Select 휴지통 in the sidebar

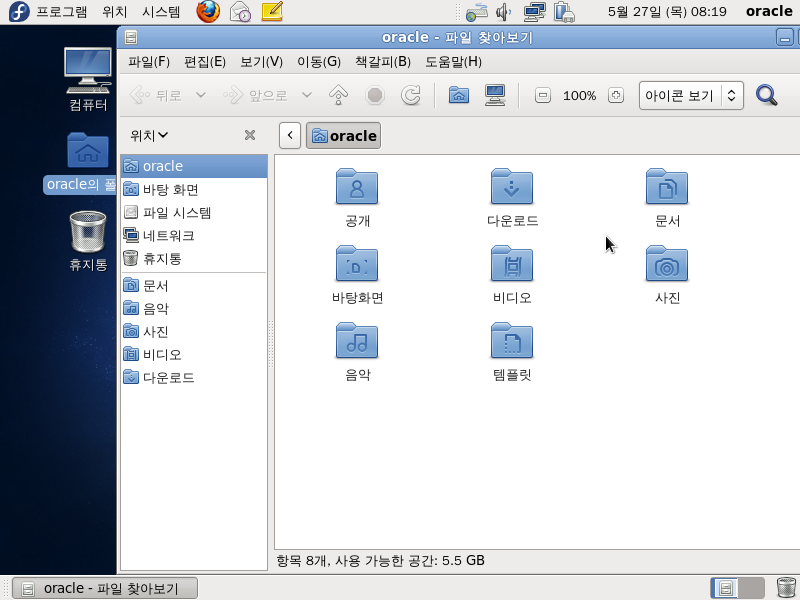(194, 258)
